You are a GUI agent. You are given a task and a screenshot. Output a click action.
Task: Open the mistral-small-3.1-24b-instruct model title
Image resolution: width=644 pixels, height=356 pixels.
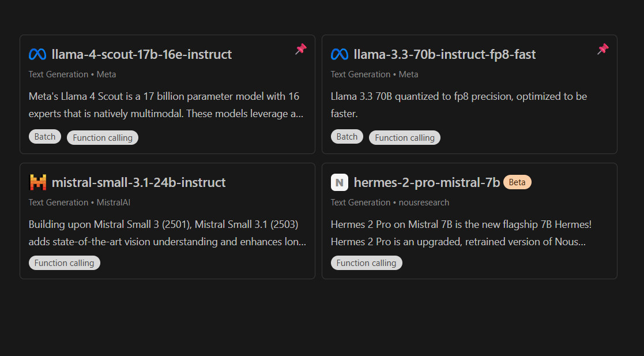click(138, 182)
